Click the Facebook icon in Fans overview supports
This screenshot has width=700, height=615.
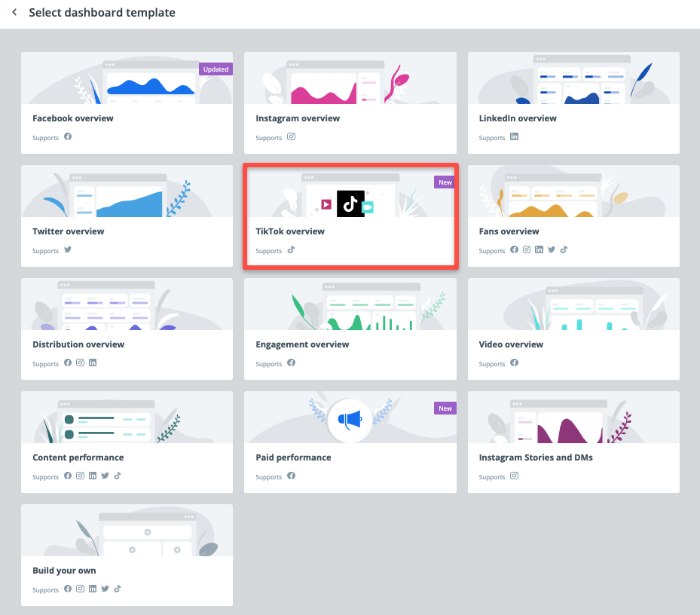click(x=515, y=249)
